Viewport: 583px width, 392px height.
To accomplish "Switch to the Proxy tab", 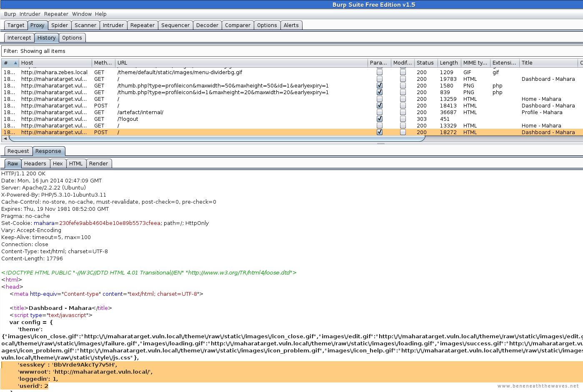I will (37, 25).
